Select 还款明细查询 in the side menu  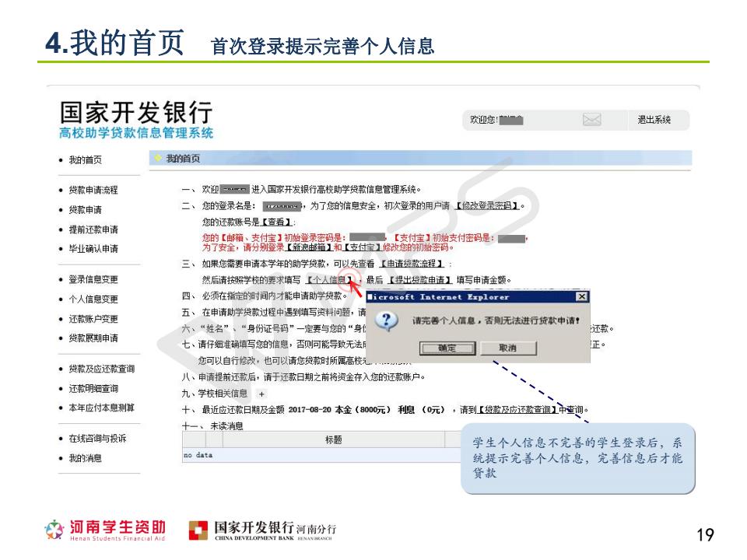click(93, 388)
